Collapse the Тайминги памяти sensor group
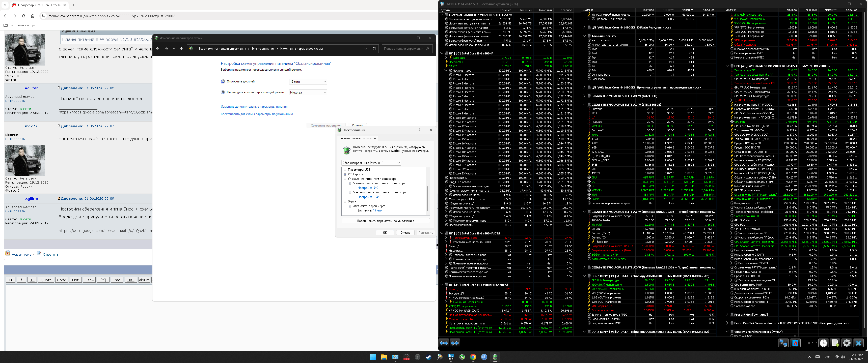This screenshot has height=363, width=868. 584,36
